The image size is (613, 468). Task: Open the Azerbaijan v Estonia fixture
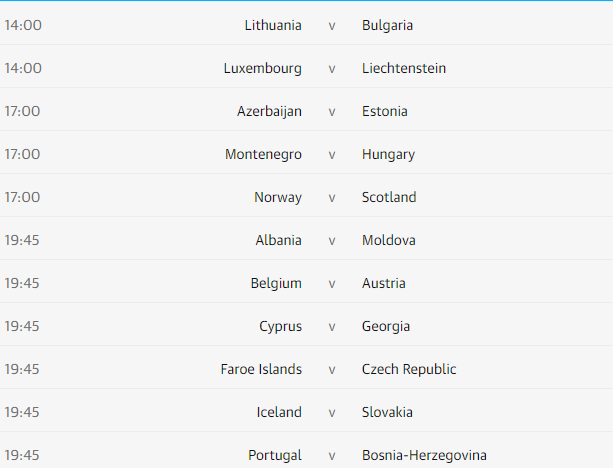(332, 111)
